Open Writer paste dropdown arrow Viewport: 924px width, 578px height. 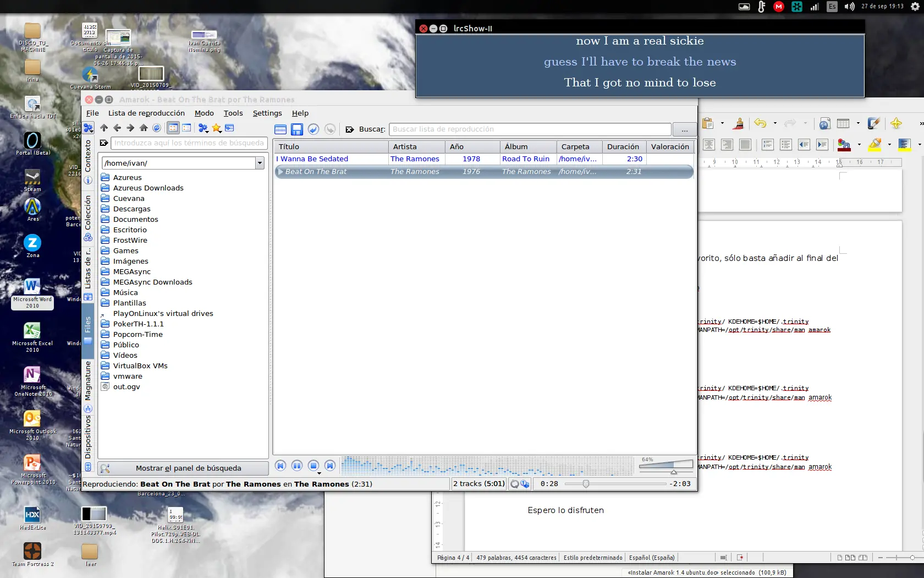point(722,123)
